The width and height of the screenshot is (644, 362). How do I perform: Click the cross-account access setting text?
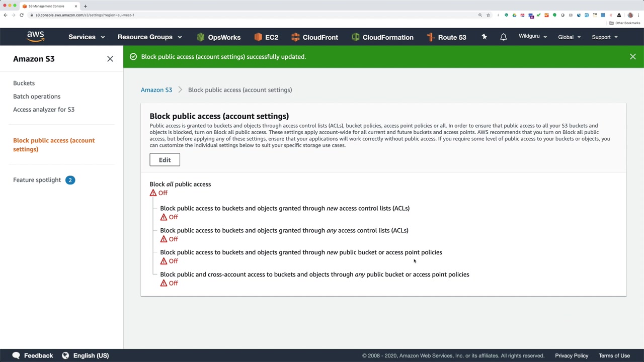(314, 275)
